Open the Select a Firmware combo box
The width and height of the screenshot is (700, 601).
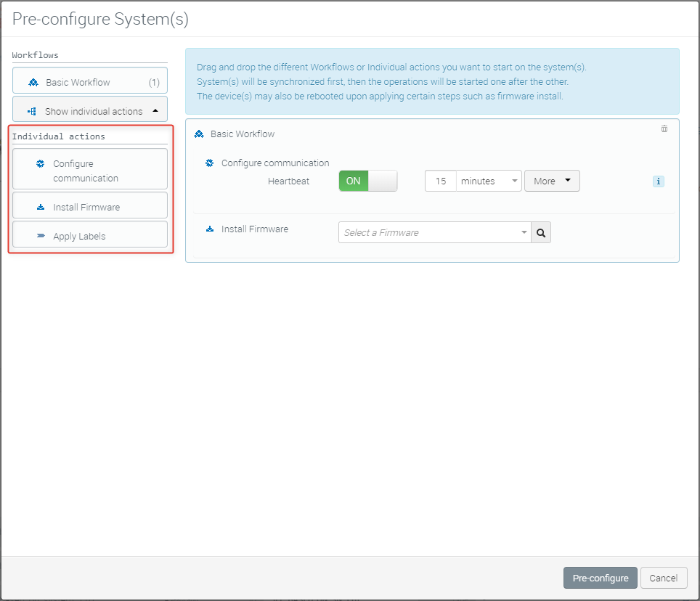click(x=435, y=232)
